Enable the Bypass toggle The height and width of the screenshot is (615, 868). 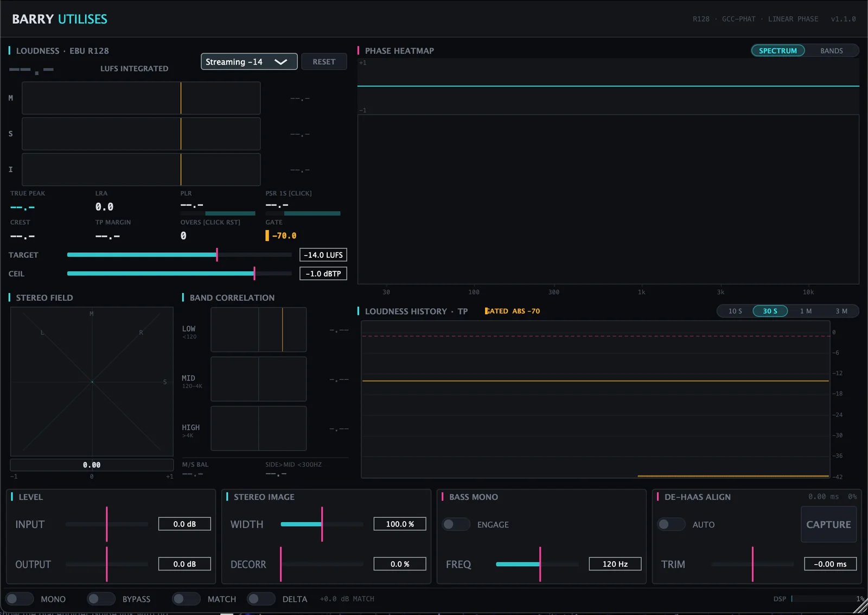(101, 599)
